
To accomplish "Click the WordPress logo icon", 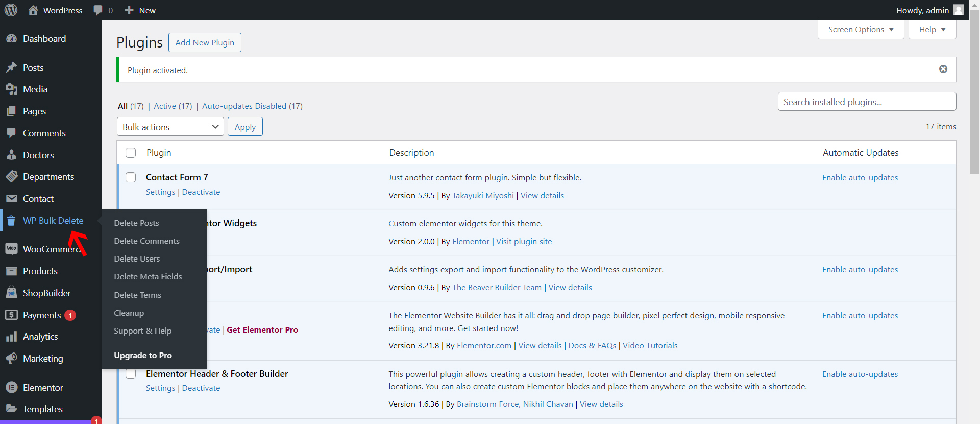I will click(x=11, y=10).
